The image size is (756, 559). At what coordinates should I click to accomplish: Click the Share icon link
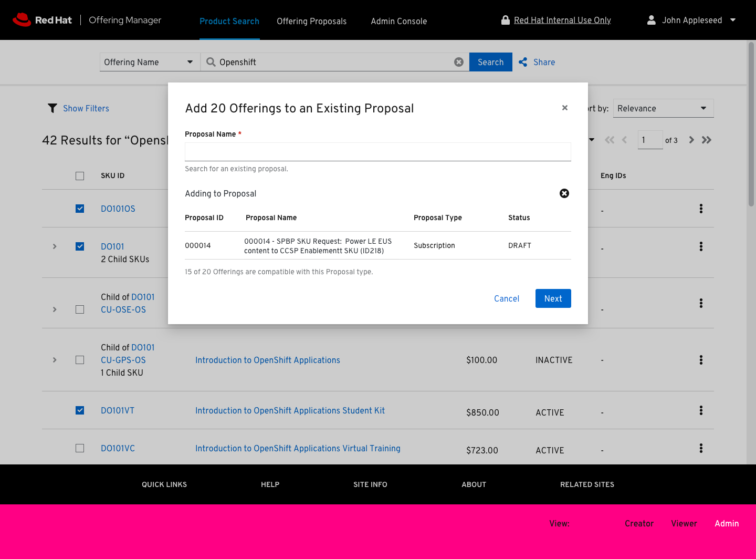(x=523, y=62)
